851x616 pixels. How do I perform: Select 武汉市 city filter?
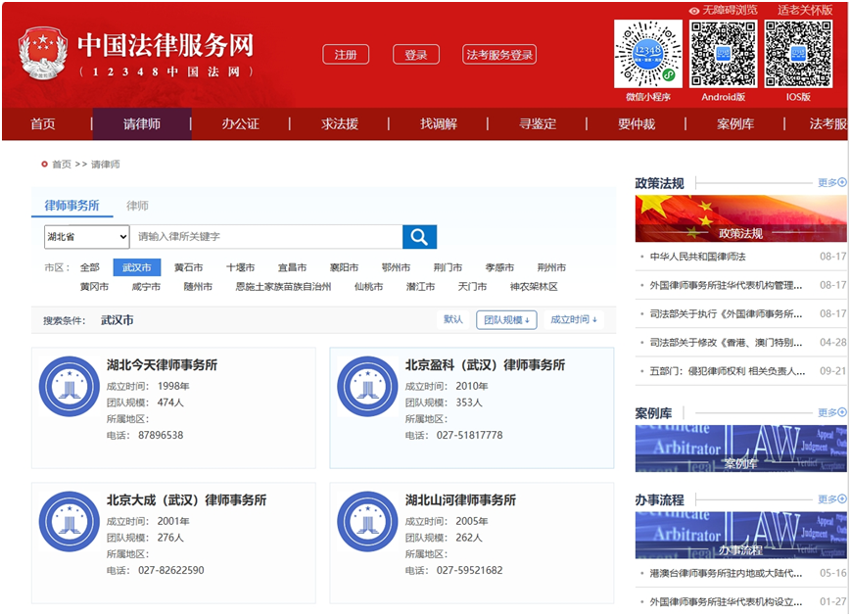(x=137, y=267)
